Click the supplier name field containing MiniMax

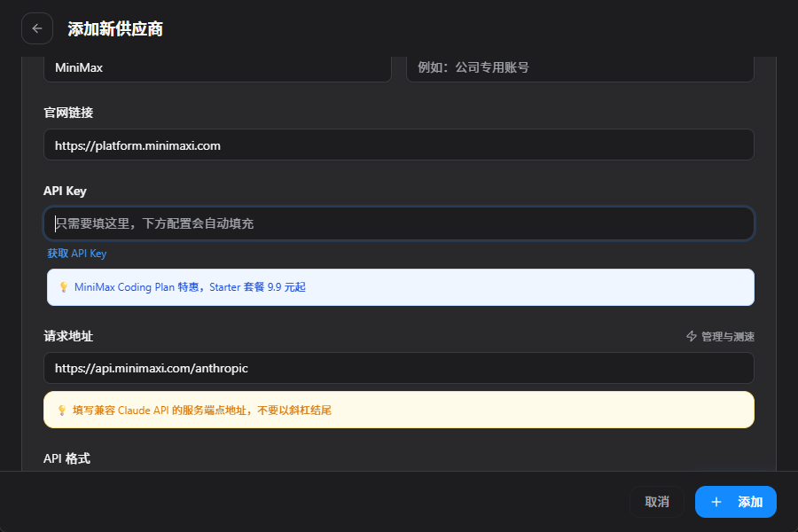point(217,67)
